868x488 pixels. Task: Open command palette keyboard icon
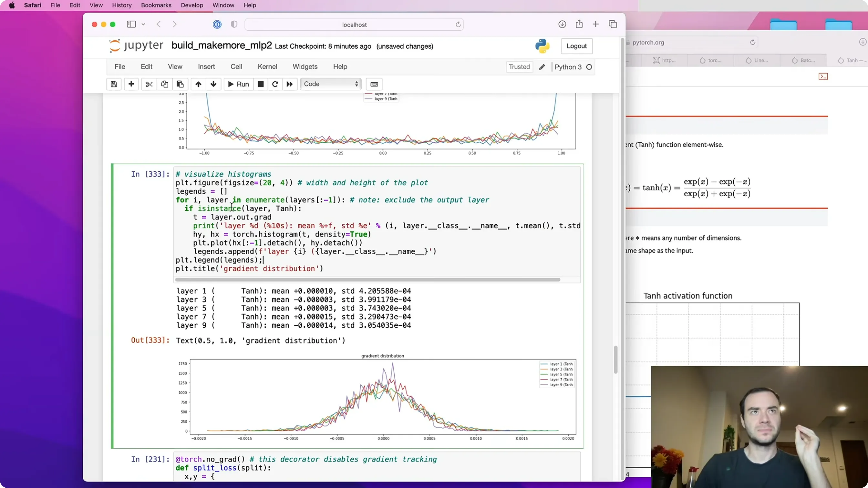[x=374, y=84]
